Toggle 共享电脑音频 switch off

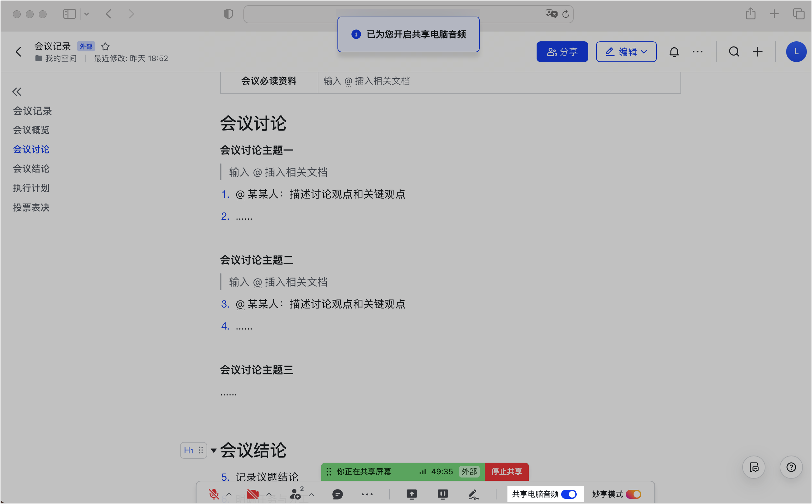pyautogui.click(x=569, y=494)
